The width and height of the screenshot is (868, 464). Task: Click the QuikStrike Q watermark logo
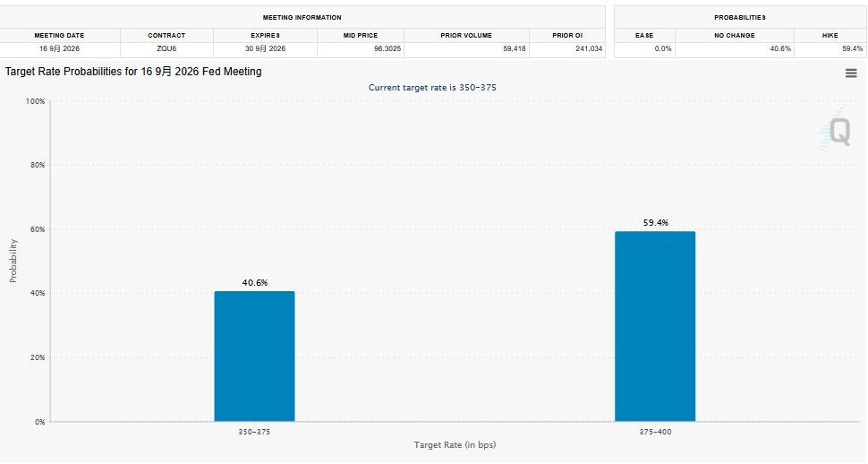(x=836, y=131)
